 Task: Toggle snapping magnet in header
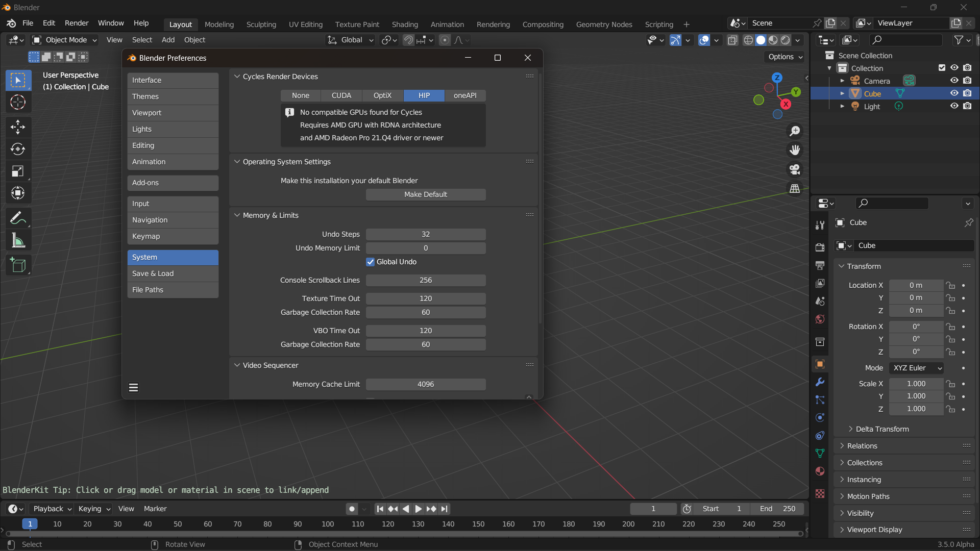(408, 40)
